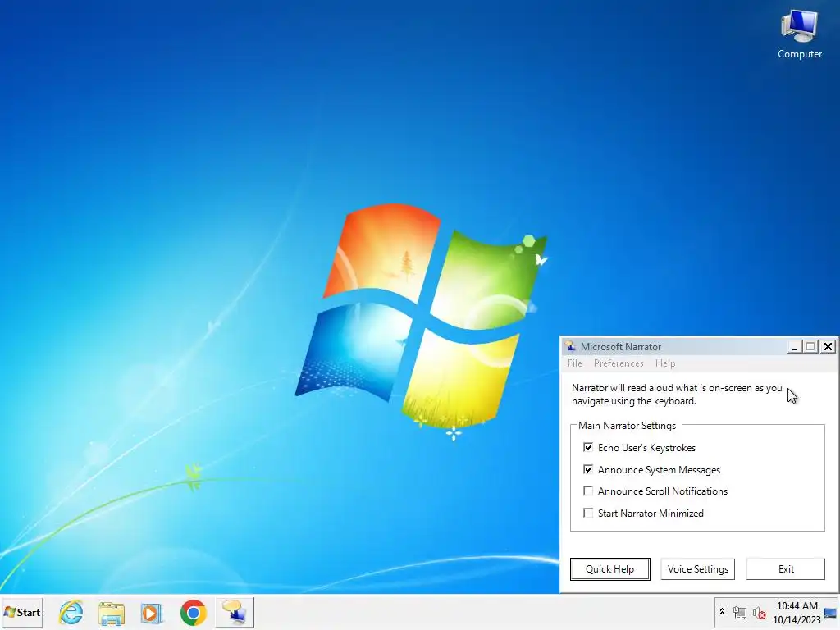The image size is (840, 630).
Task: Open Voice Settings dialog
Action: point(697,569)
